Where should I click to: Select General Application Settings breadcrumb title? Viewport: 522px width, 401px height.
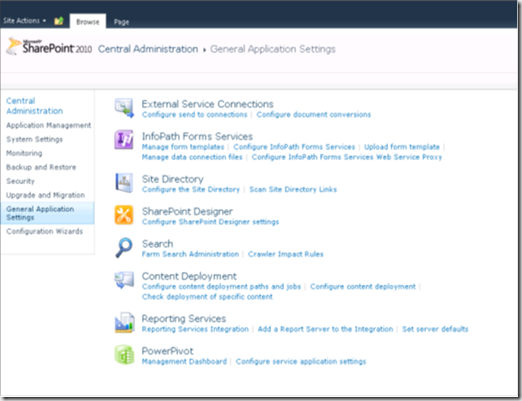tap(273, 49)
